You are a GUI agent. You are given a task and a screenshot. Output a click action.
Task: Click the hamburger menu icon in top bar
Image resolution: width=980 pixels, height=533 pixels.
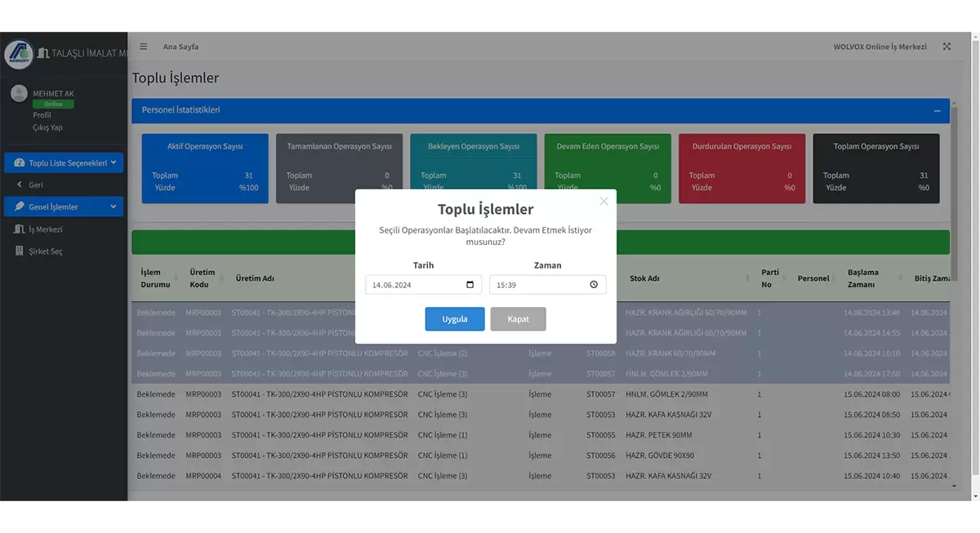pos(144,47)
